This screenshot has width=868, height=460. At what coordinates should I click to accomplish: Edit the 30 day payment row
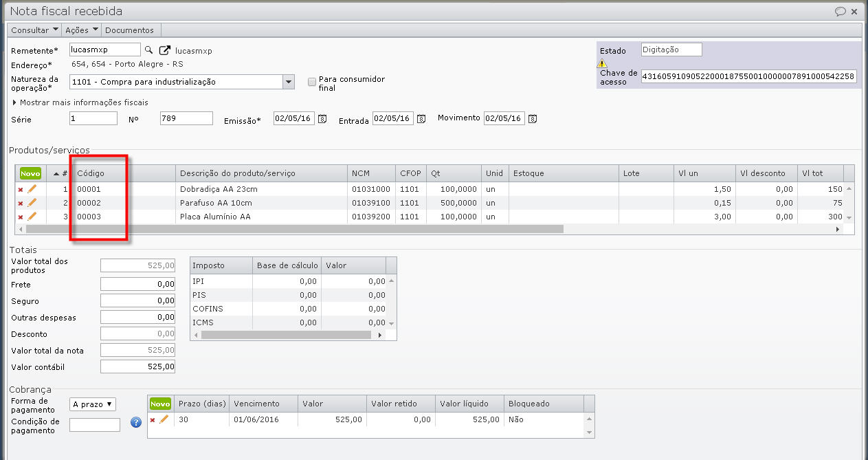(x=164, y=419)
